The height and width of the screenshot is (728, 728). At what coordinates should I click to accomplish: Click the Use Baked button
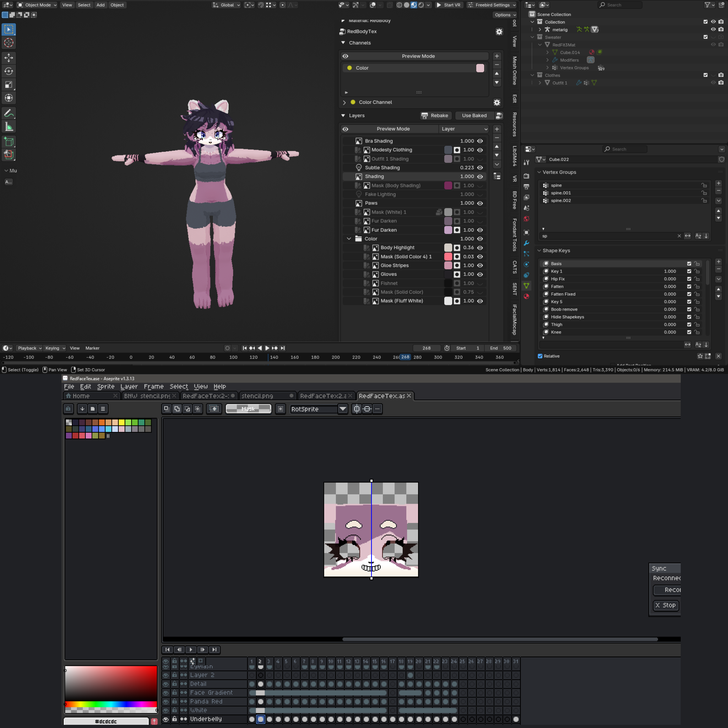tap(474, 116)
